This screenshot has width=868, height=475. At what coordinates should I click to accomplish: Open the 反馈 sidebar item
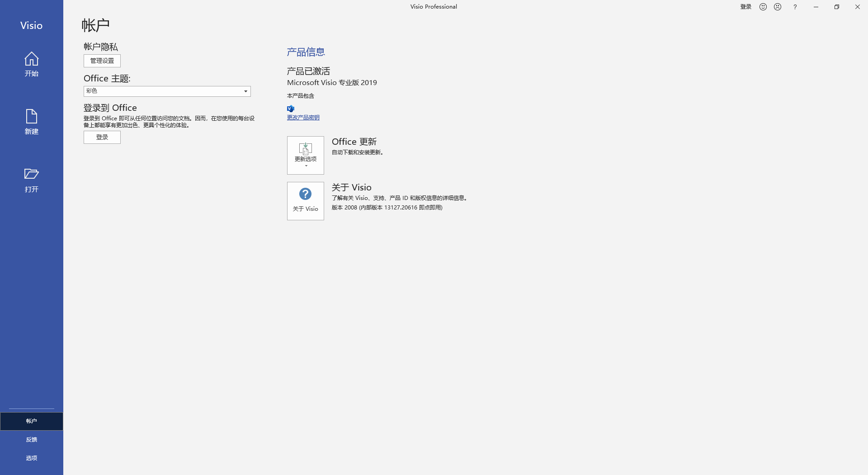pyautogui.click(x=32, y=440)
